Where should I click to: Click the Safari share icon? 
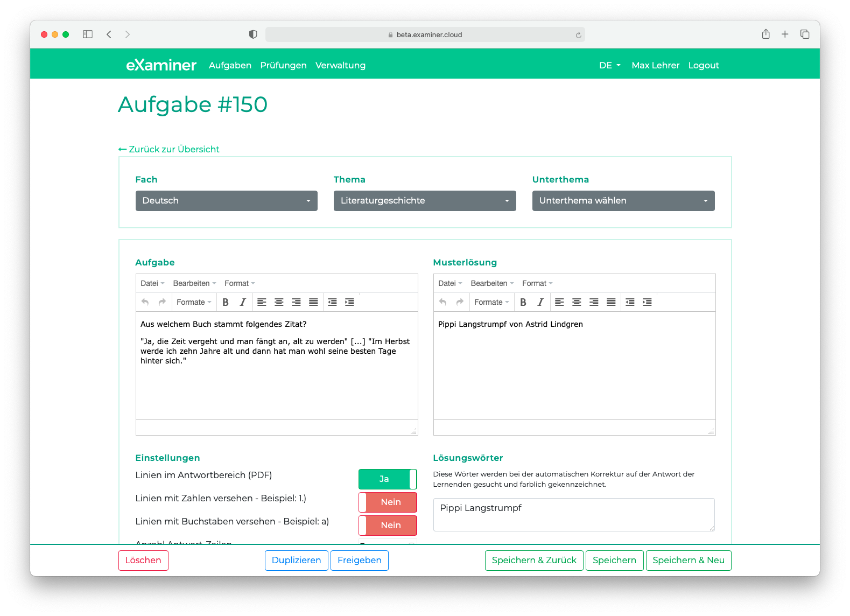pos(765,34)
